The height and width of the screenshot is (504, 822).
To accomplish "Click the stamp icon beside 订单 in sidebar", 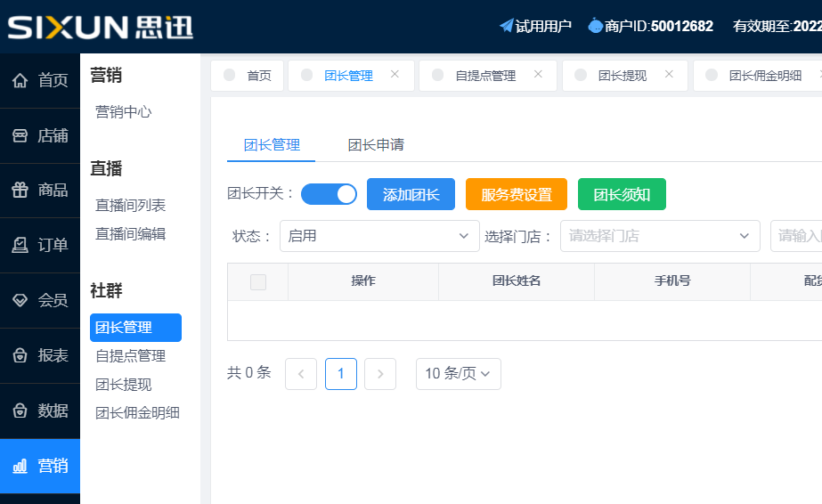I will pyautogui.click(x=20, y=245).
